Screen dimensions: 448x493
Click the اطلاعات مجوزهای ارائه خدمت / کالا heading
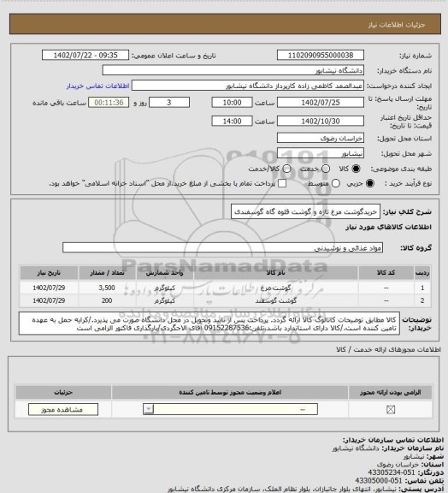pos(388,349)
